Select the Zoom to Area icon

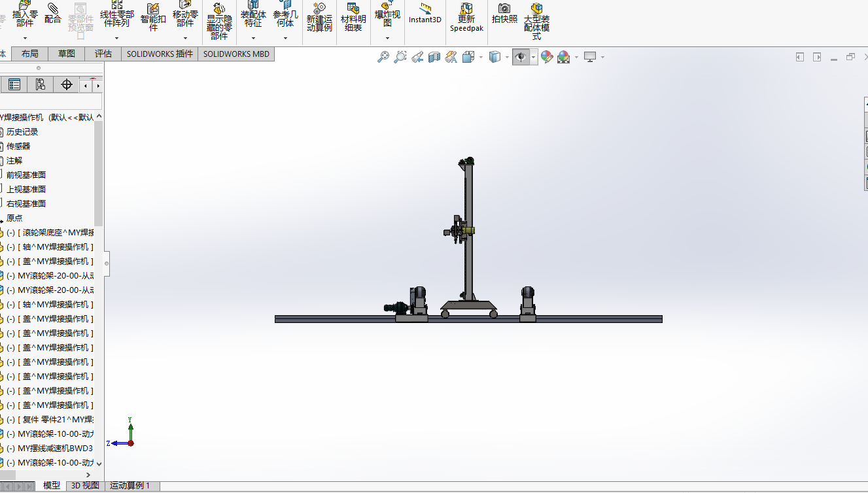(x=400, y=57)
